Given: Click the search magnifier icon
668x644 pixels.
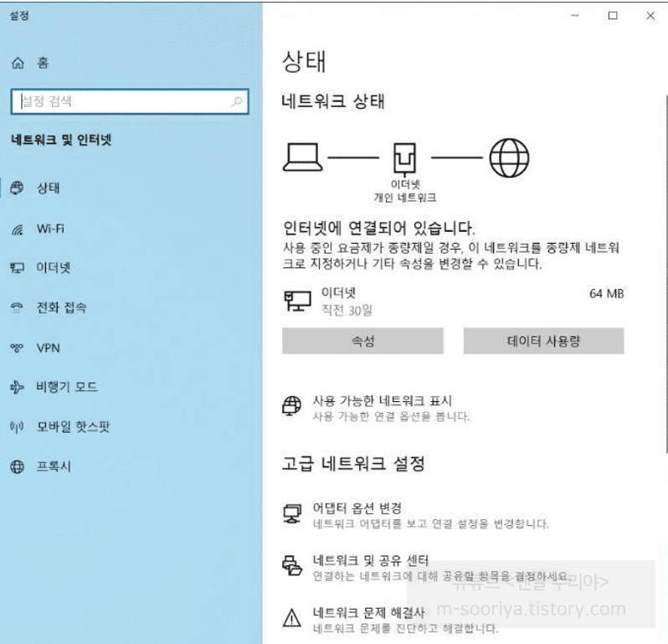Looking at the screenshot, I should tap(237, 102).
